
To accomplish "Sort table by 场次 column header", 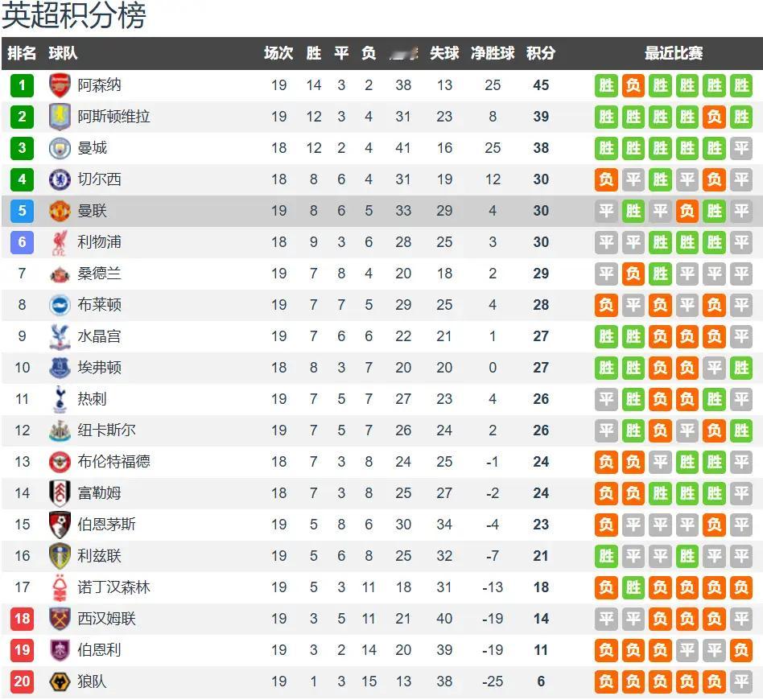I will pyautogui.click(x=278, y=53).
